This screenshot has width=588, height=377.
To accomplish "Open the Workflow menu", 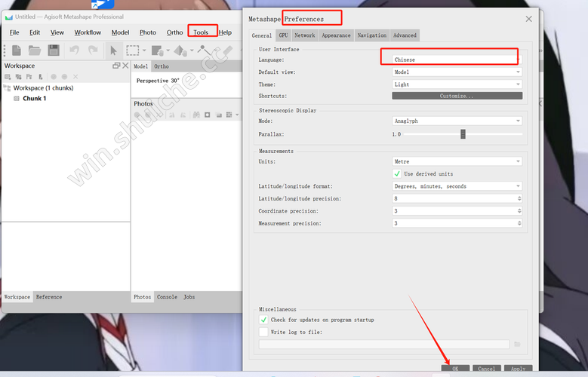I will [x=88, y=32].
